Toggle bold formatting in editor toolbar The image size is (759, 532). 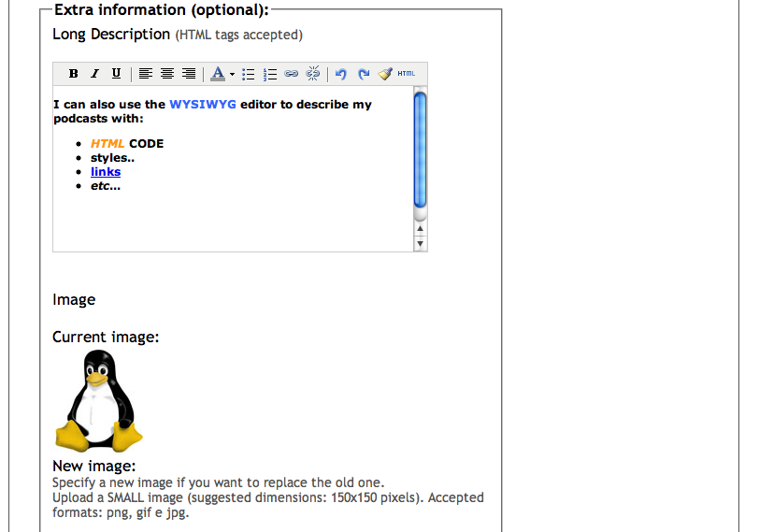click(74, 74)
